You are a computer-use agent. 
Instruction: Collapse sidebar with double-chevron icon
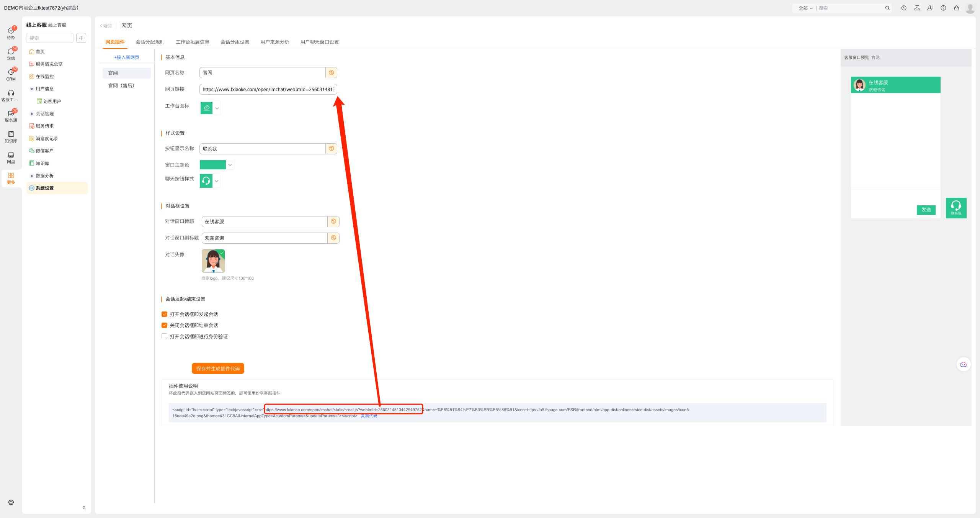point(84,507)
